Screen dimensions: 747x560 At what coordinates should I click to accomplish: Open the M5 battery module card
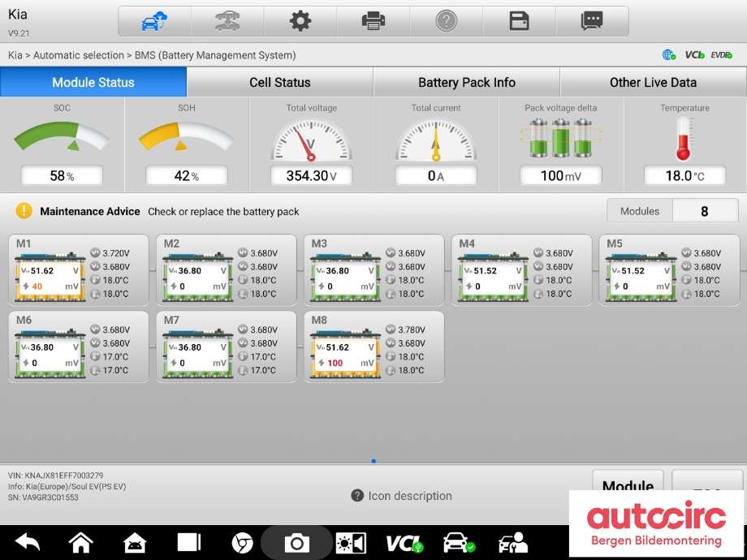tap(669, 270)
